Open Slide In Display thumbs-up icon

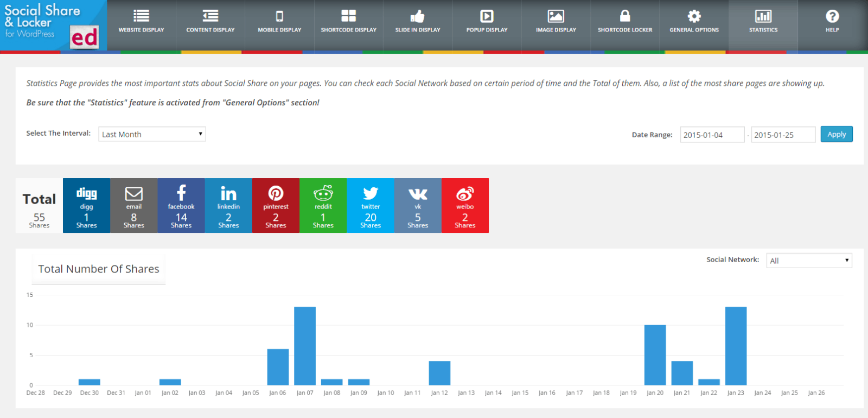(418, 16)
